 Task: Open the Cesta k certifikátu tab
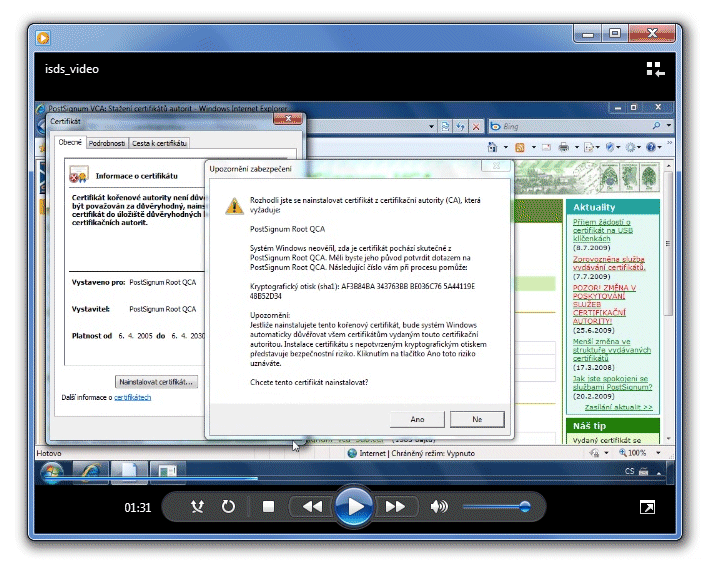pyautogui.click(x=159, y=143)
